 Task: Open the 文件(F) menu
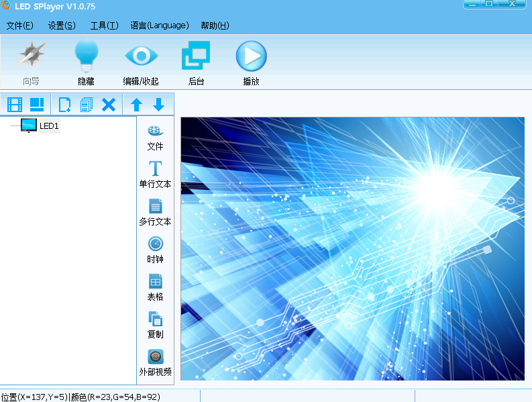19,26
